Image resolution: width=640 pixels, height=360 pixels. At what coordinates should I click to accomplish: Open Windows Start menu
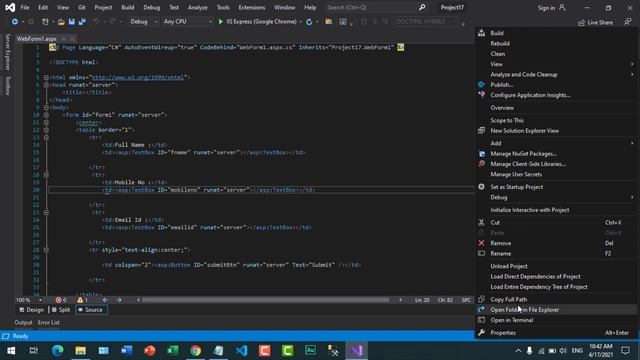(11, 351)
